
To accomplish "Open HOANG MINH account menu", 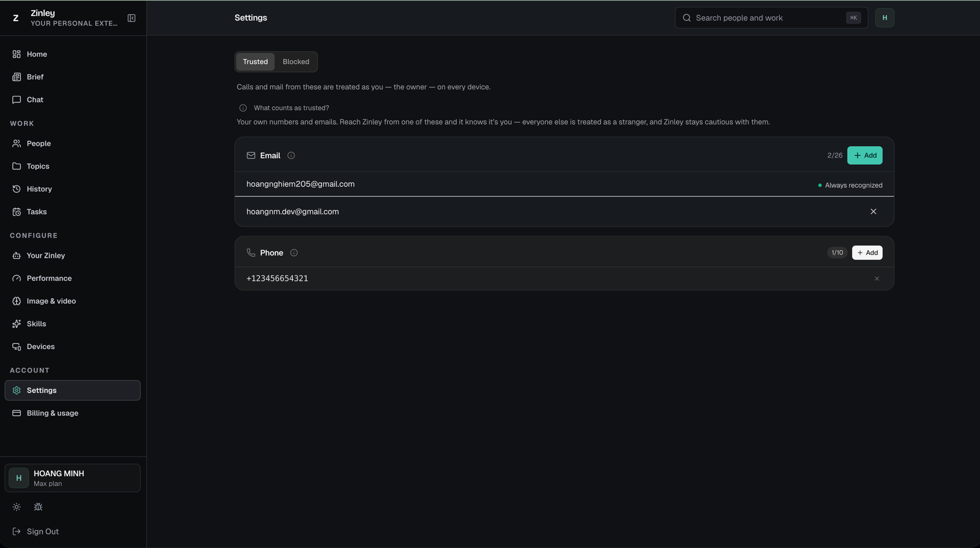I will coord(73,478).
